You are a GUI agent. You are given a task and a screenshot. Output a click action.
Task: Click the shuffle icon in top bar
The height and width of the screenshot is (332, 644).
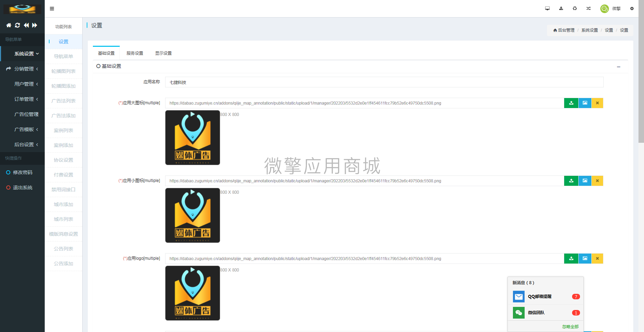click(589, 9)
